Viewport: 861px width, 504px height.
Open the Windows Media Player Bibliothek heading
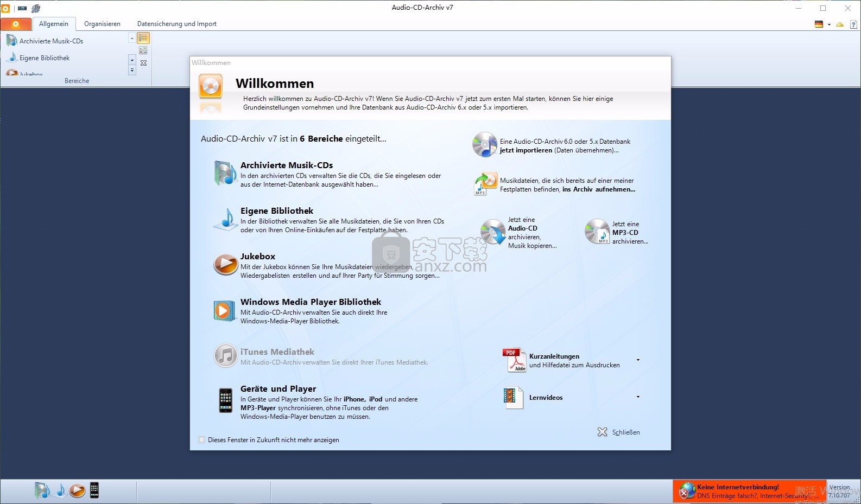(311, 302)
